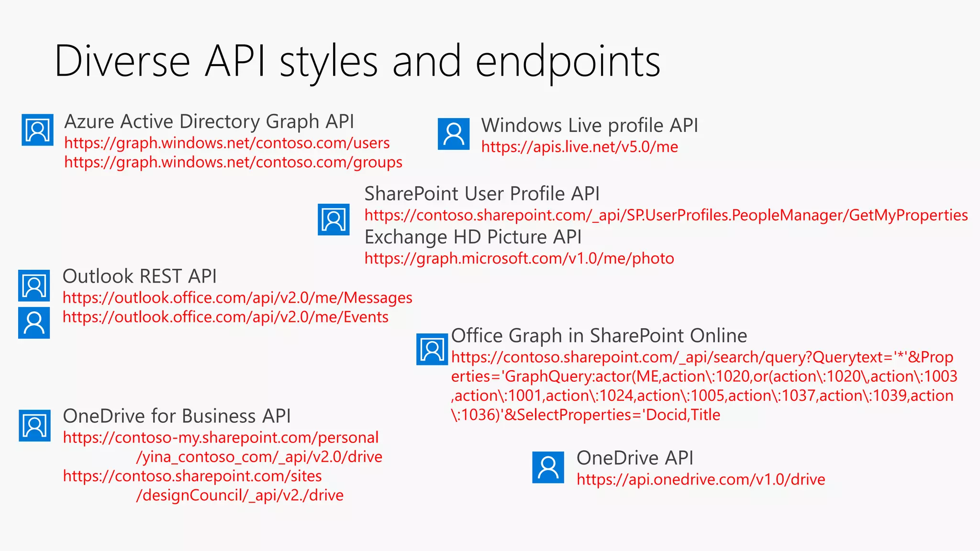This screenshot has width=980, height=551.
Task: Open the contoso-my.sharepoint.com/personal link
Action: [221, 438]
